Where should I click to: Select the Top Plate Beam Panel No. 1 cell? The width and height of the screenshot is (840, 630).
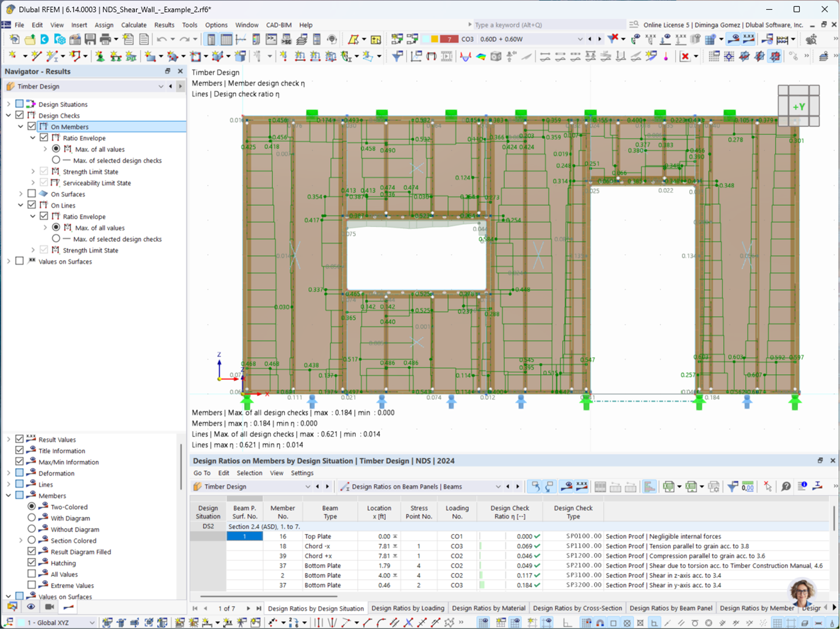click(245, 537)
